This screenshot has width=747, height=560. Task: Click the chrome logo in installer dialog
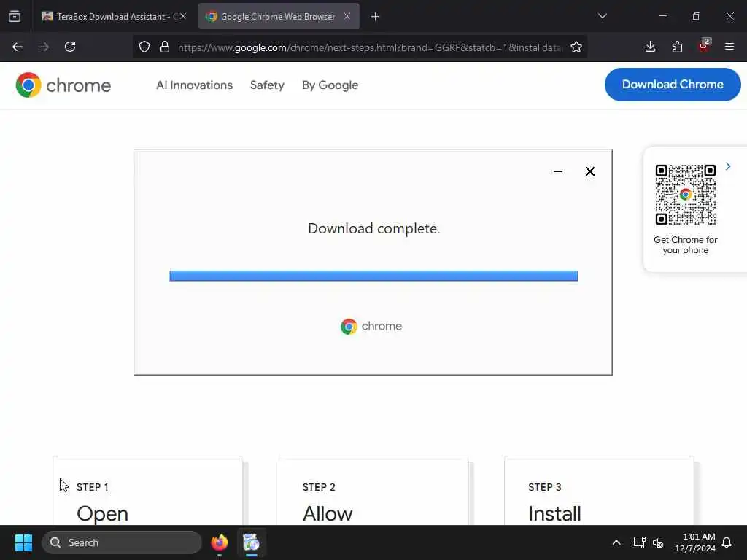(x=371, y=326)
